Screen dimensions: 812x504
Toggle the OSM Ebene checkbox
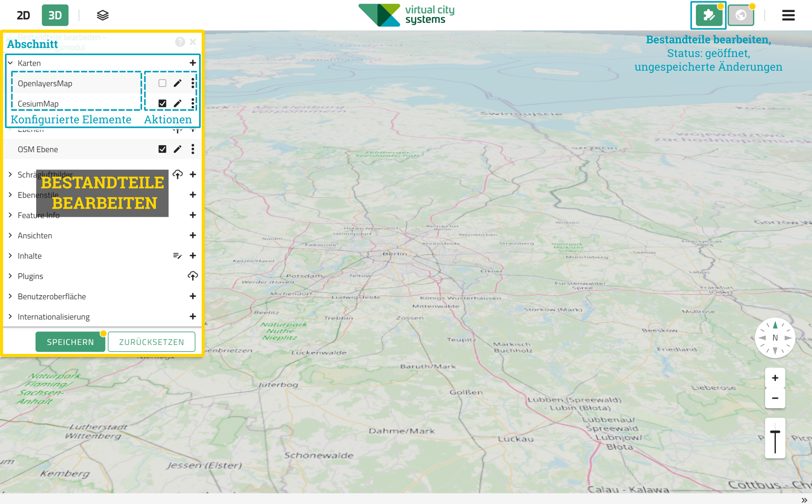(x=162, y=149)
